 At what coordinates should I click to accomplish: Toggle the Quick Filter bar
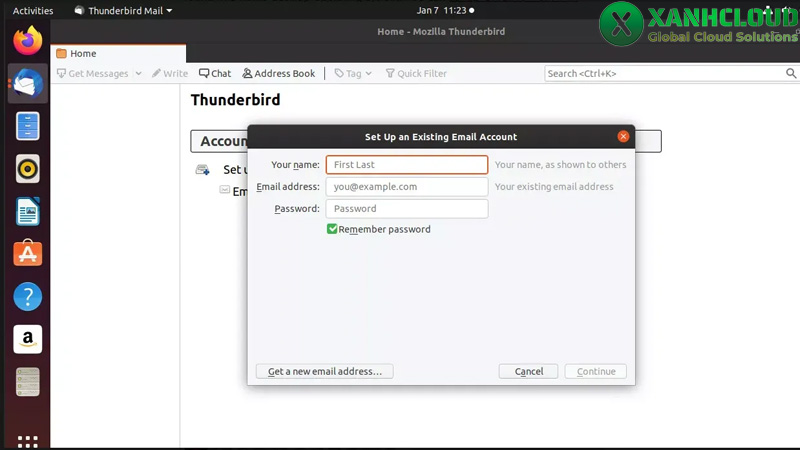pyautogui.click(x=416, y=73)
